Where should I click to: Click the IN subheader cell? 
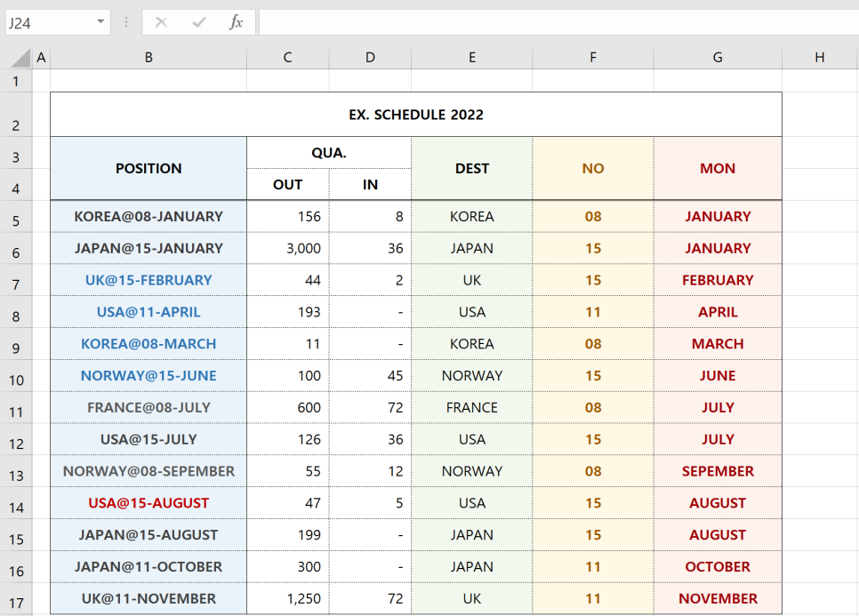point(370,185)
